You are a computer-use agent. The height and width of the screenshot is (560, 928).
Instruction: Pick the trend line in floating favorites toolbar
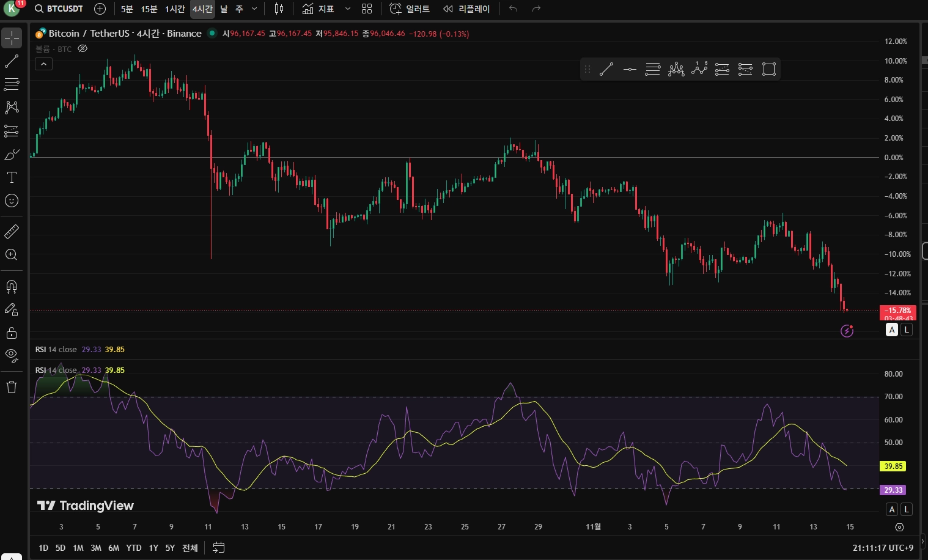(x=606, y=69)
